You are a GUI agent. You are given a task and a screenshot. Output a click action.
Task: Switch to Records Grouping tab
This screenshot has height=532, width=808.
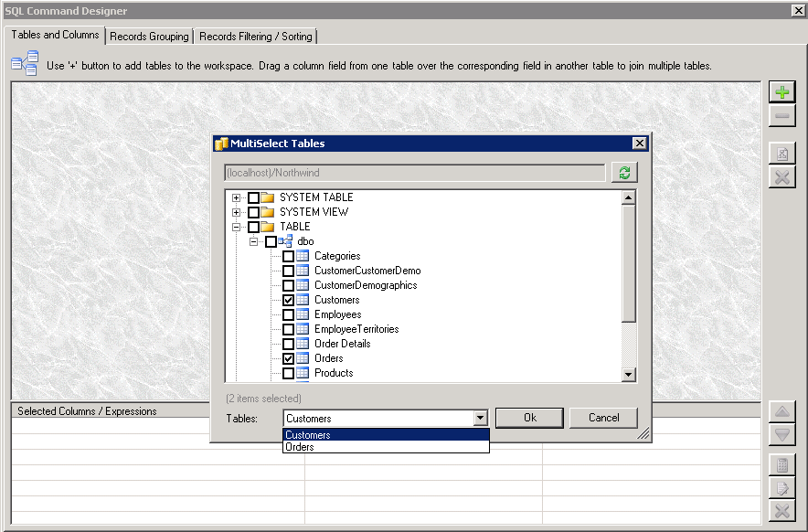149,37
